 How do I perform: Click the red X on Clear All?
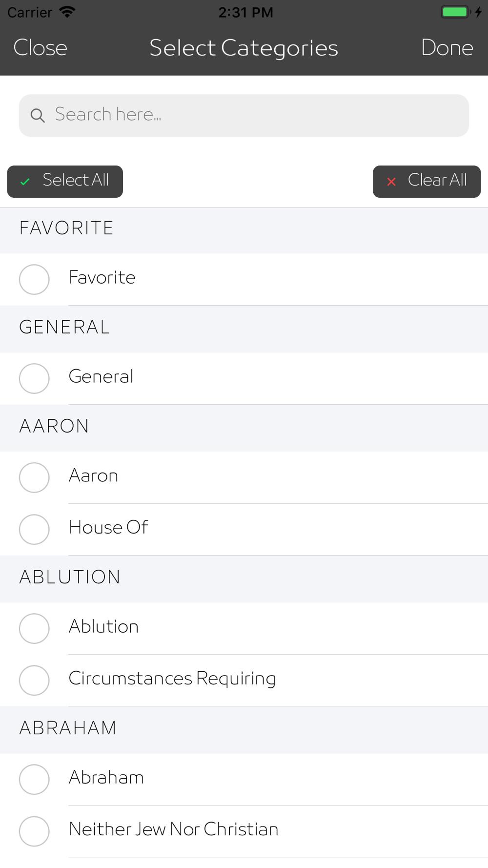tap(391, 182)
